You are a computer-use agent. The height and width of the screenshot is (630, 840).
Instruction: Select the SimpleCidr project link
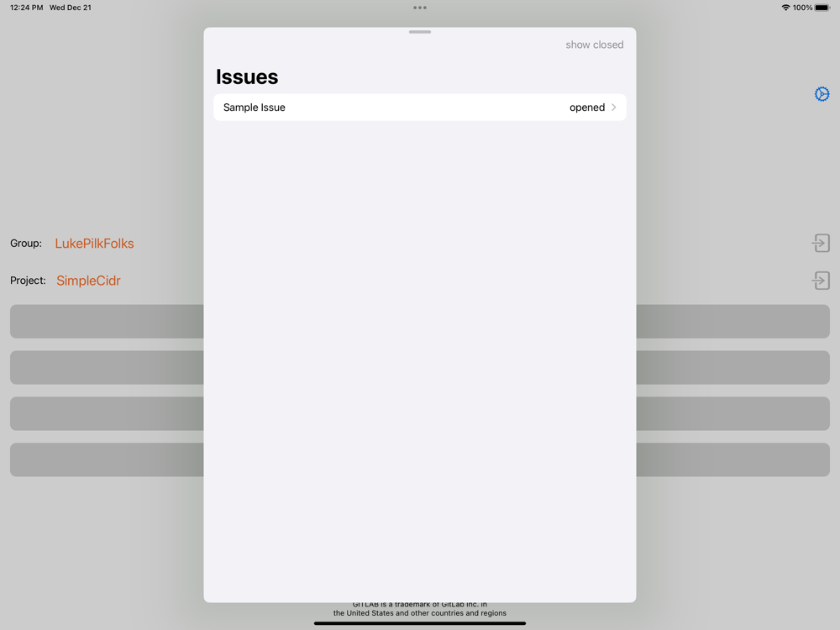click(88, 281)
